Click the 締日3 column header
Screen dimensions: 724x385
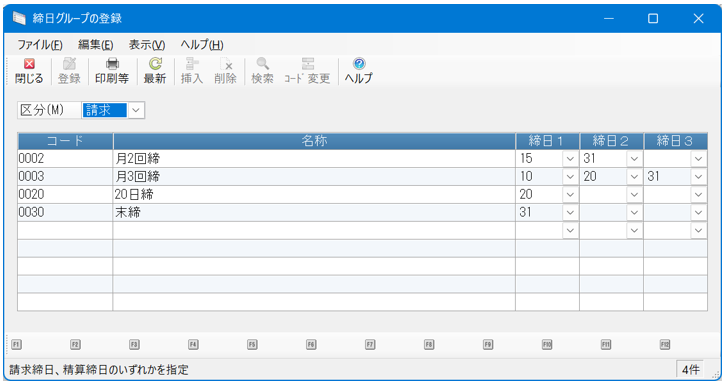coord(676,141)
